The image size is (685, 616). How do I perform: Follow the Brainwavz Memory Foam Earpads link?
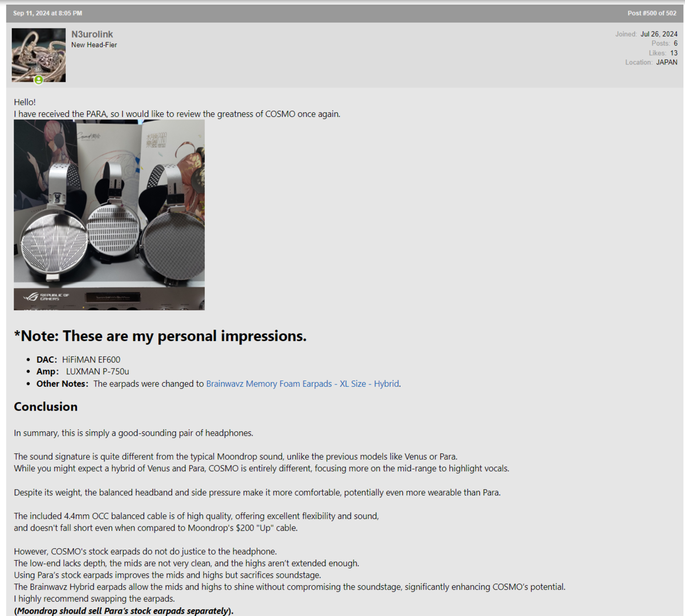click(302, 384)
